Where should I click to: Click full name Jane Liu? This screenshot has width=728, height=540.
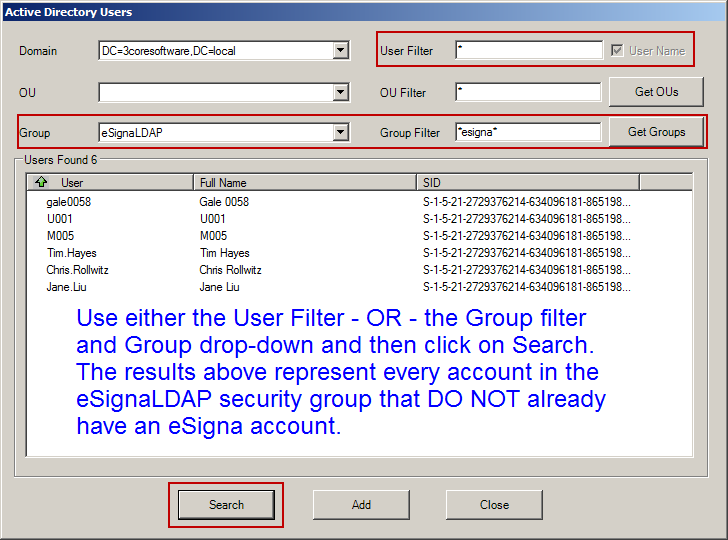point(219,287)
